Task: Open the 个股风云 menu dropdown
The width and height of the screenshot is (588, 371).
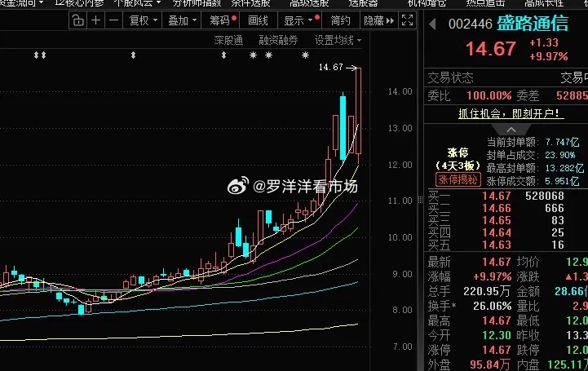Action: pos(138,3)
